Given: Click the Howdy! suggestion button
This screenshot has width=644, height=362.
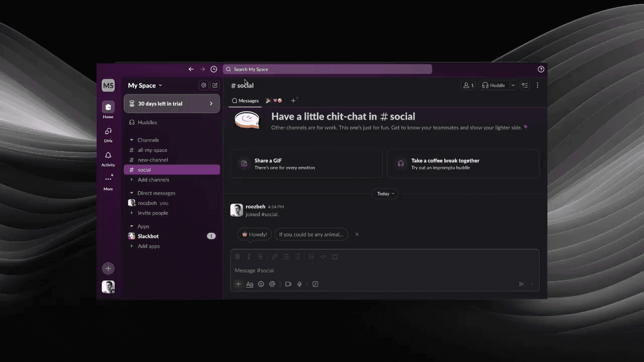Looking at the screenshot, I should click(255, 234).
